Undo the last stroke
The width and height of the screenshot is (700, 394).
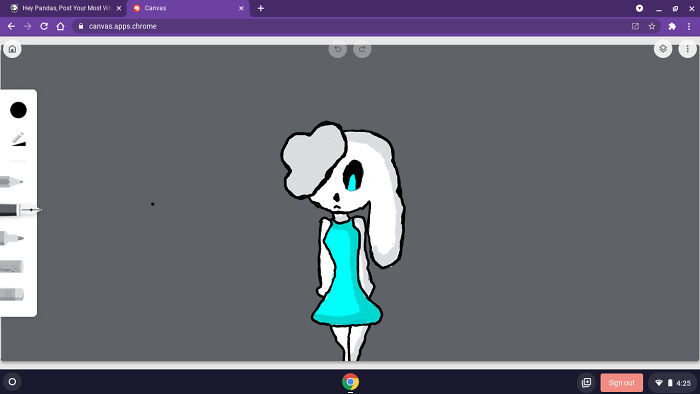[338, 49]
